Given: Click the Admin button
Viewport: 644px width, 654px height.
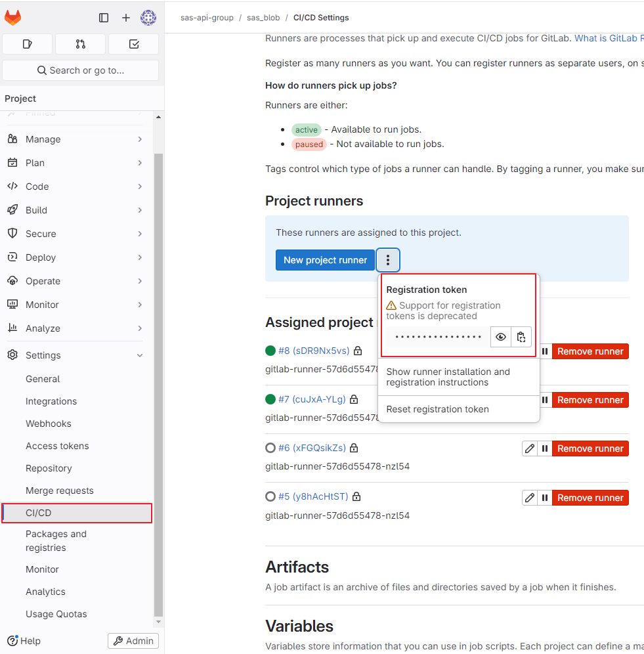Looking at the screenshot, I should click(133, 641).
